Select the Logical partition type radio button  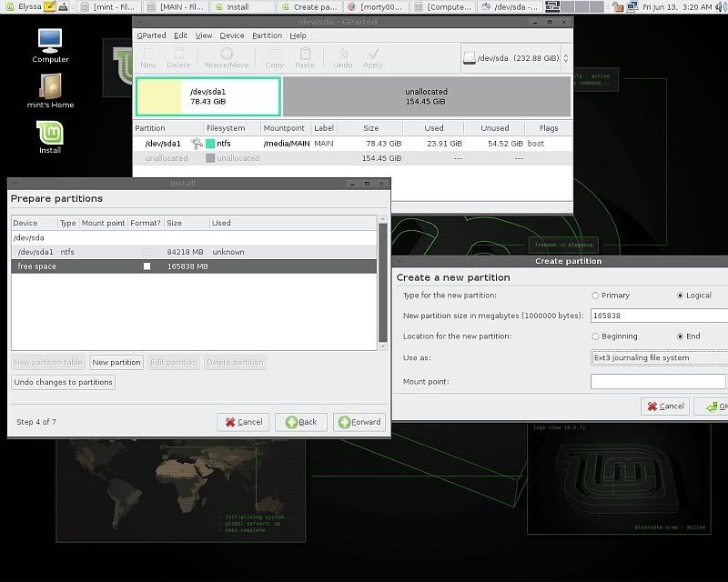coord(680,296)
